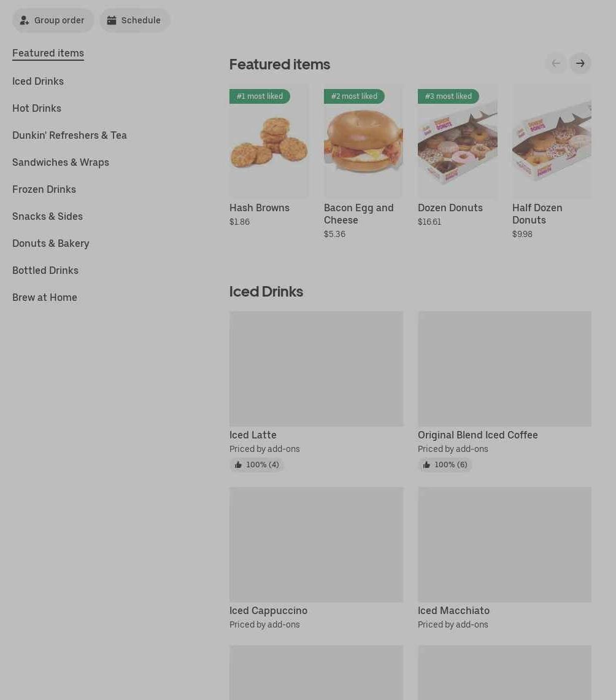Click the Original Blend Iced Coffee thumbs-up rating
This screenshot has height=700, width=616.
(x=445, y=465)
